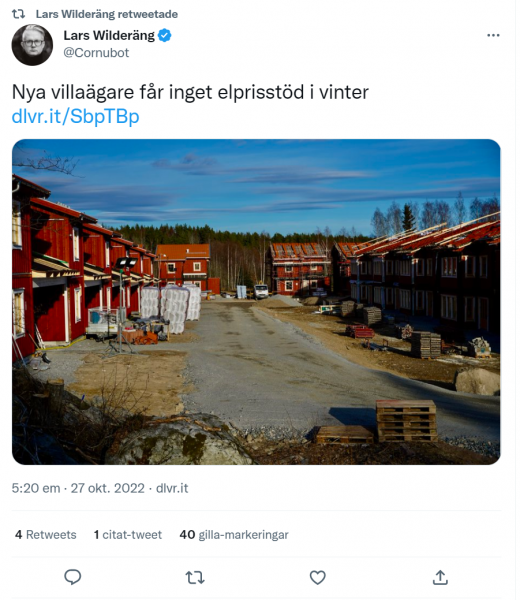View the 4 Retweets list
The height and width of the screenshot is (600, 520).
coord(46,535)
